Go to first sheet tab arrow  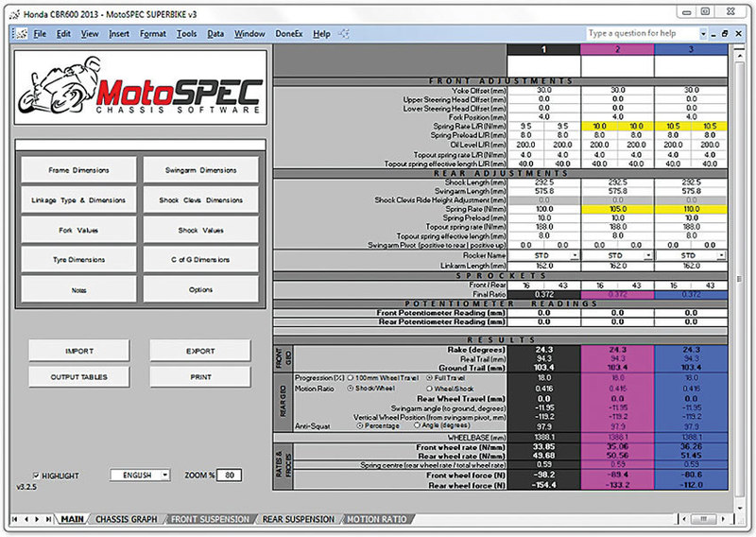tap(15, 519)
